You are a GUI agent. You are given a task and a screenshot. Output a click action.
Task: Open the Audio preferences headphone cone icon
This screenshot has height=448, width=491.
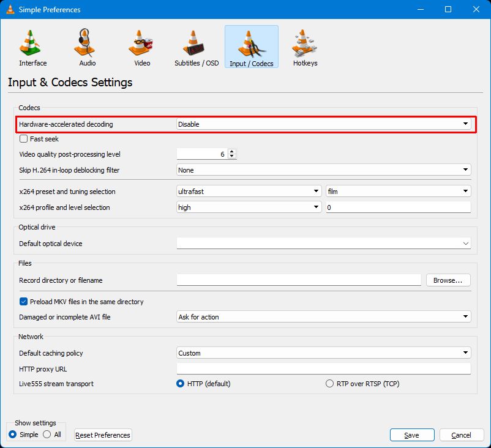84,43
